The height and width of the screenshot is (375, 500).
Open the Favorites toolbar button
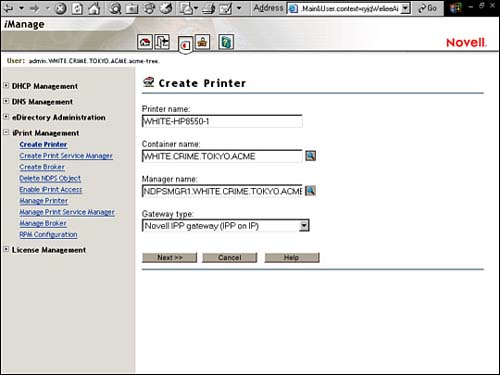(132, 8)
